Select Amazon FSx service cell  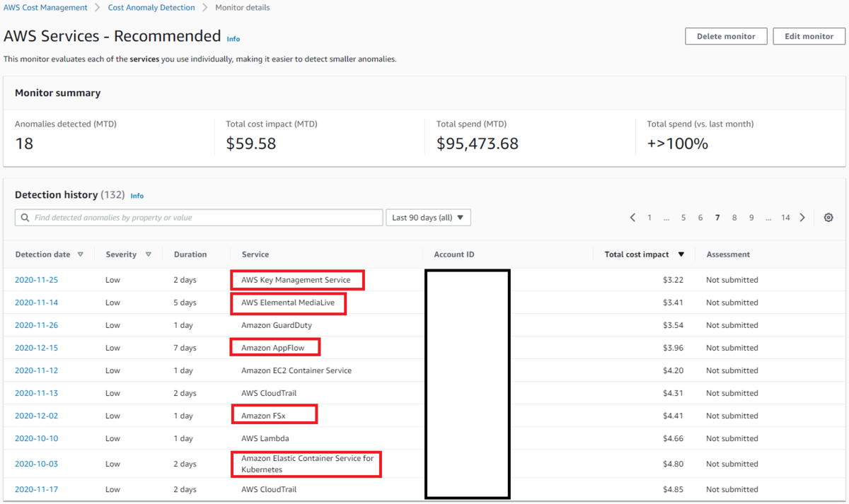[x=263, y=416]
